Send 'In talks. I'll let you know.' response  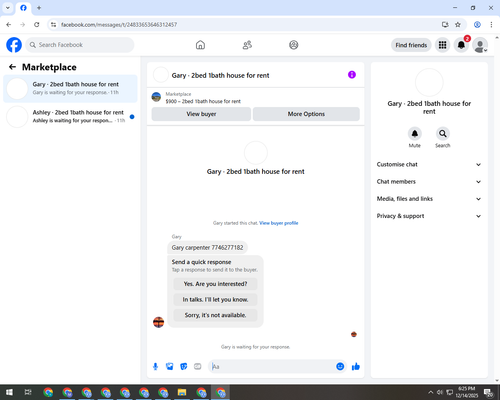(x=215, y=300)
